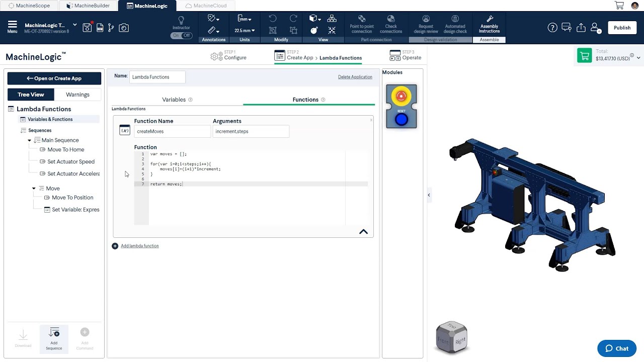Take a snapshot with camera icon
Screen dimensions: 644x362
[x=124, y=28]
